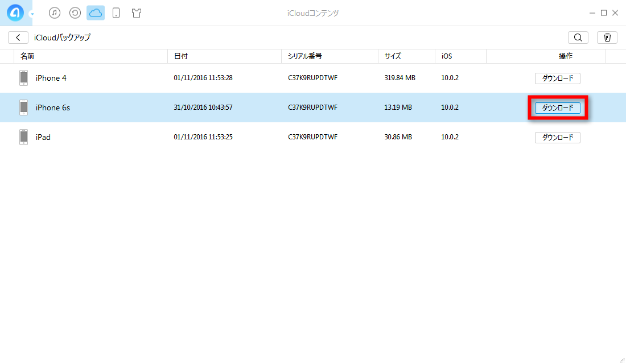The width and height of the screenshot is (626, 364).
Task: Click date 01/11/2016 11:53:28
Action: point(203,78)
